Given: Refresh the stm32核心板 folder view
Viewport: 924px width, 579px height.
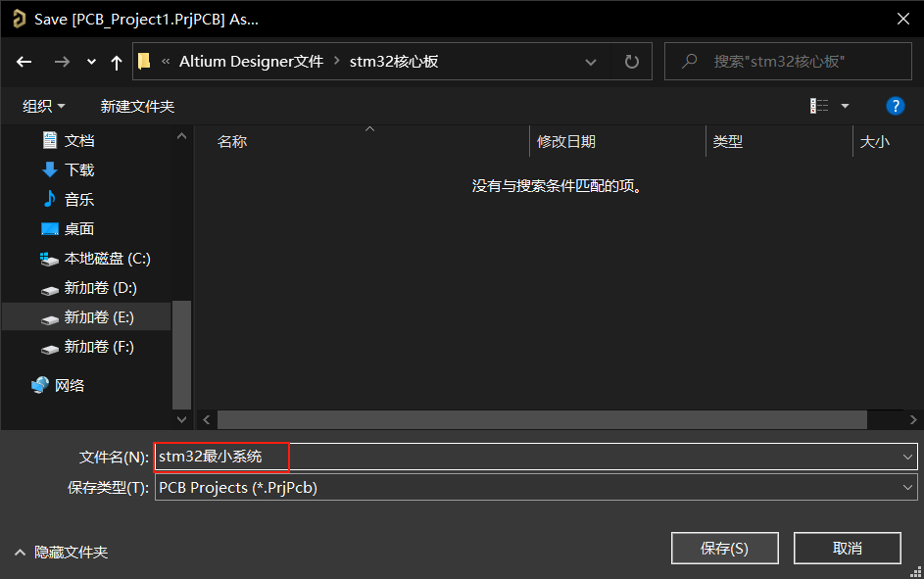Looking at the screenshot, I should (x=632, y=62).
